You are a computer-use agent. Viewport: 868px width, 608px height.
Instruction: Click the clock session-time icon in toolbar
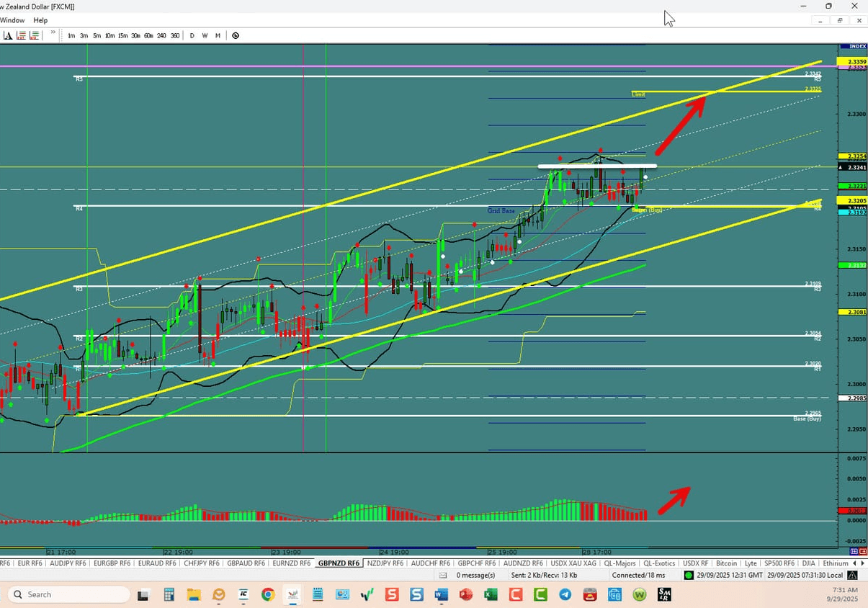(236, 35)
